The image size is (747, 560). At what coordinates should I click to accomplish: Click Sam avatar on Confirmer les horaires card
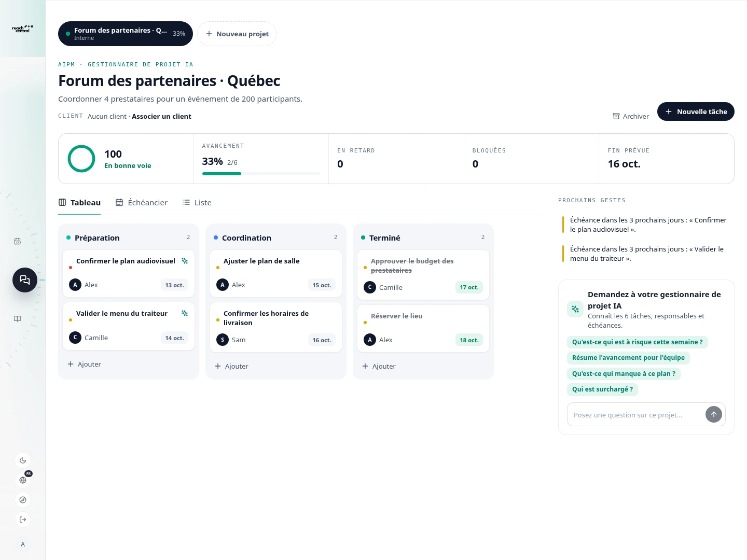(223, 340)
